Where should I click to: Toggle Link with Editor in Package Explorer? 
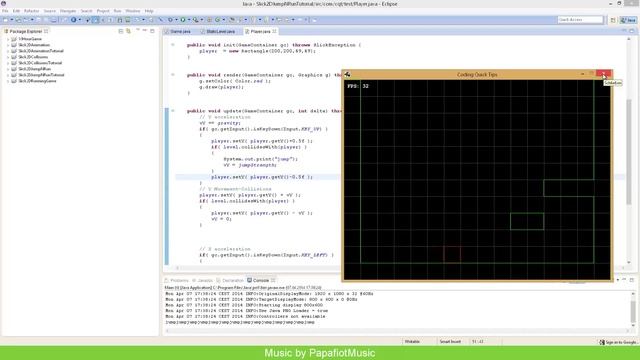(129, 31)
